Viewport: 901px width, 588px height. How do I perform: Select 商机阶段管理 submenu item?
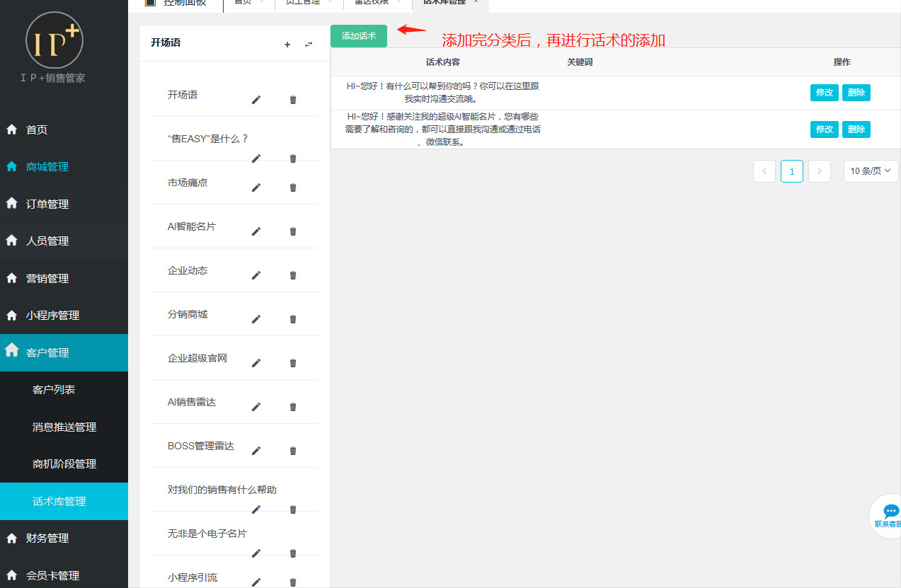coord(64,464)
